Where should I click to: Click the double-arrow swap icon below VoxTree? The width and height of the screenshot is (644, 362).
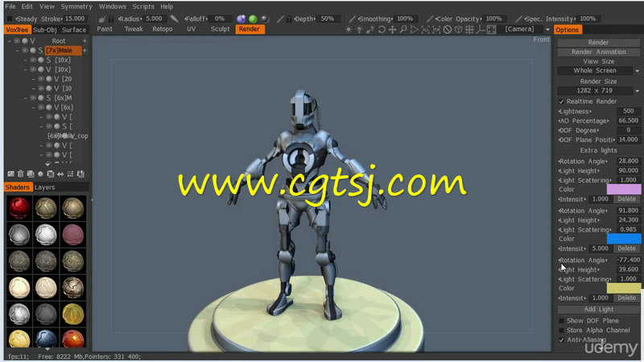point(60,174)
